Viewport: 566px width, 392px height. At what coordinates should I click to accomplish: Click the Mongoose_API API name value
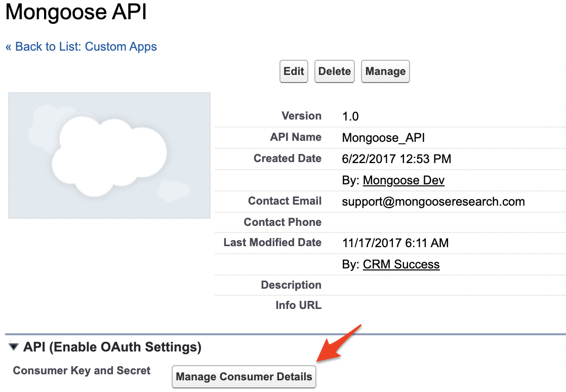click(383, 138)
